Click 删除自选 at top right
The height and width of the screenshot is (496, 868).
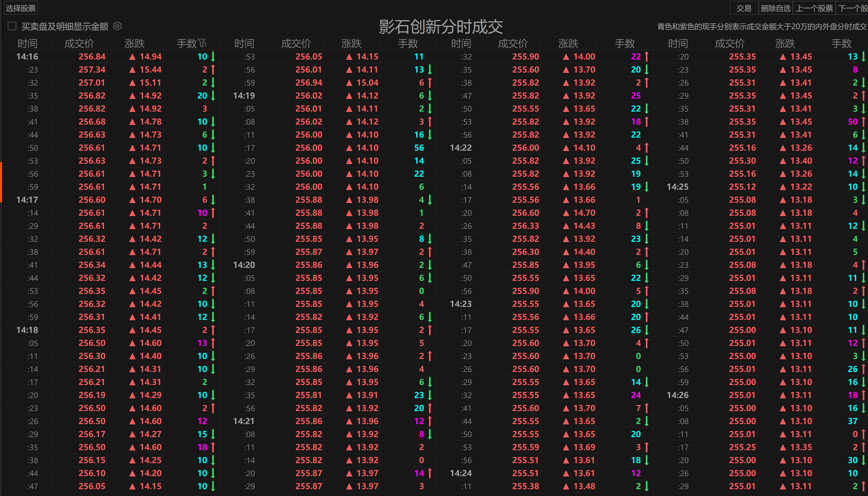coord(775,8)
